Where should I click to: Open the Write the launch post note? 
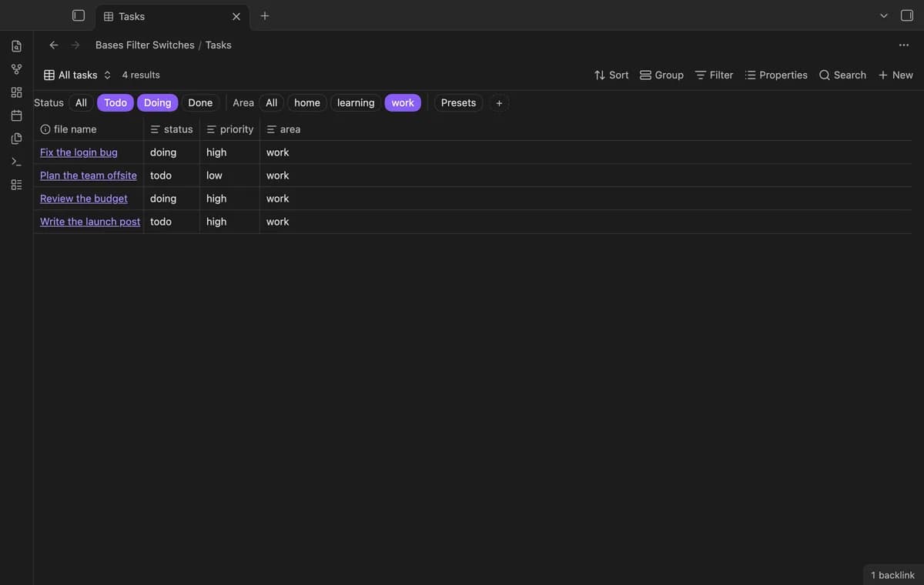(x=90, y=222)
